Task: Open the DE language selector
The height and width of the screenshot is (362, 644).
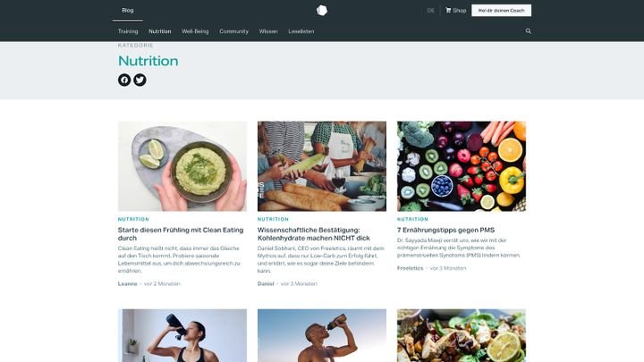Action: click(430, 10)
